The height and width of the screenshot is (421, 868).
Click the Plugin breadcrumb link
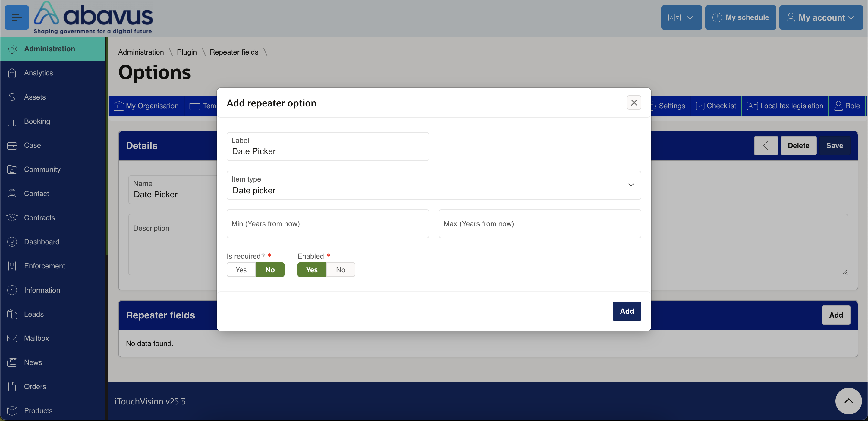point(187,52)
